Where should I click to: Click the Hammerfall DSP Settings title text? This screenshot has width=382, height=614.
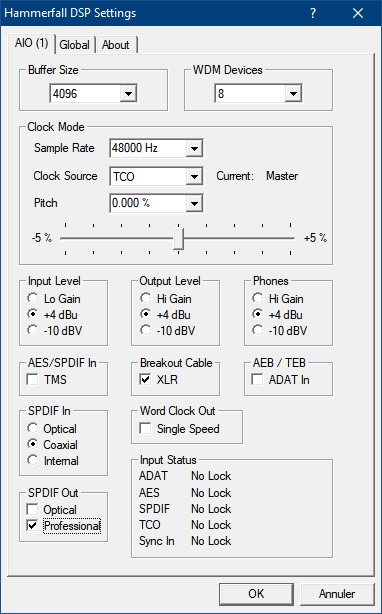pos(70,13)
